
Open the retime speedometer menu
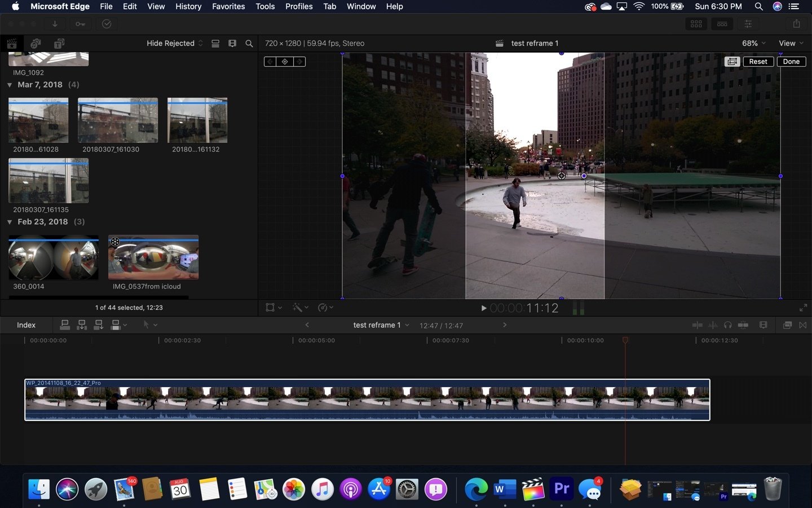[323, 308]
